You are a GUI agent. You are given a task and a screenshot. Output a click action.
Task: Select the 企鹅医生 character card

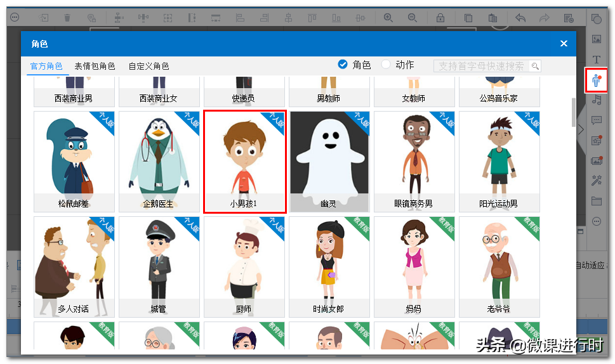159,162
